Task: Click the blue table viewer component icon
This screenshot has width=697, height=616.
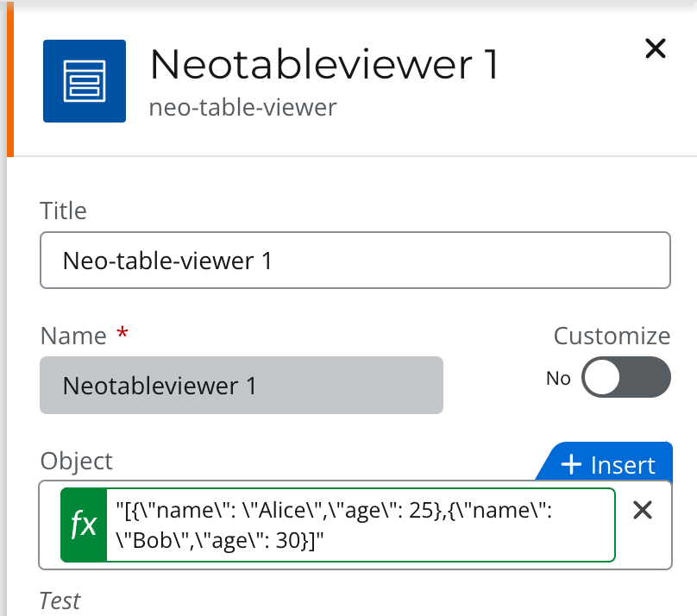Action: (85, 81)
